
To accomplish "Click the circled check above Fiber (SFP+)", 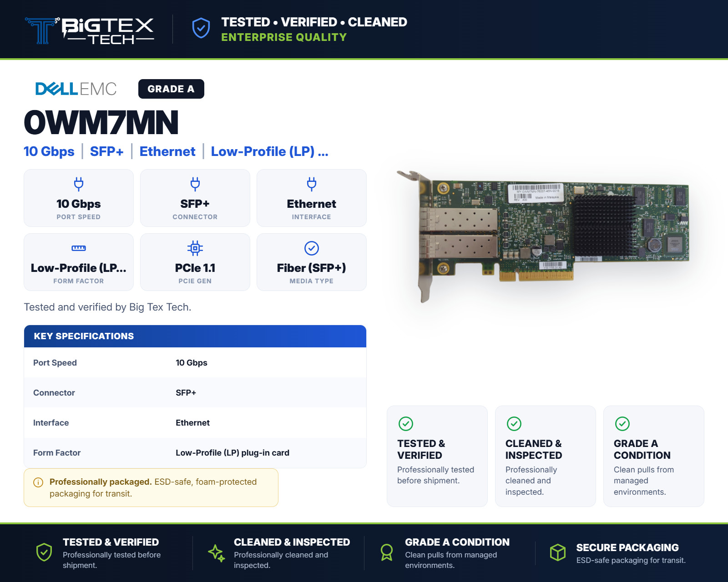I will point(312,248).
